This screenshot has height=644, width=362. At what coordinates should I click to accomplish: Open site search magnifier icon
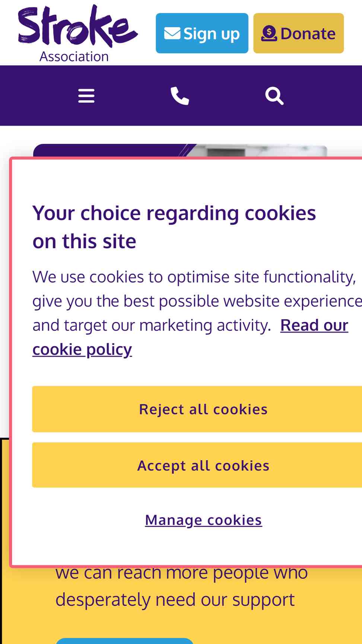pos(274,96)
